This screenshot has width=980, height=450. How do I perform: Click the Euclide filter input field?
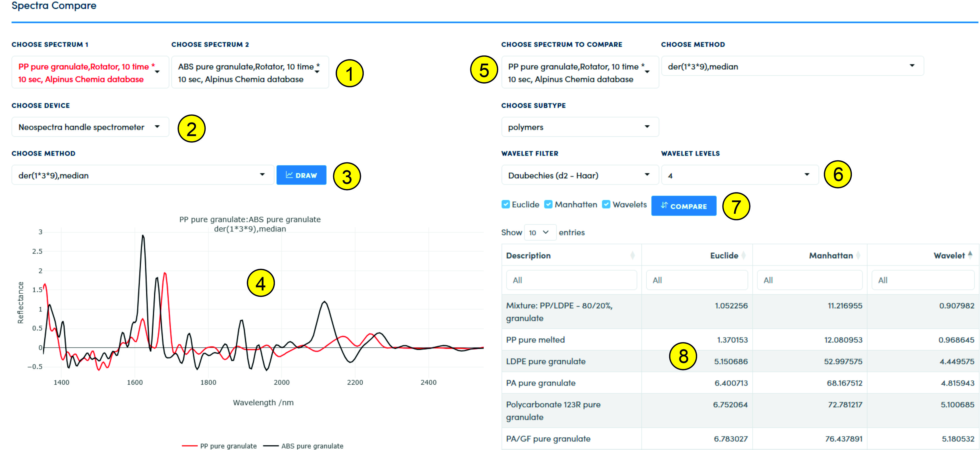coord(696,280)
